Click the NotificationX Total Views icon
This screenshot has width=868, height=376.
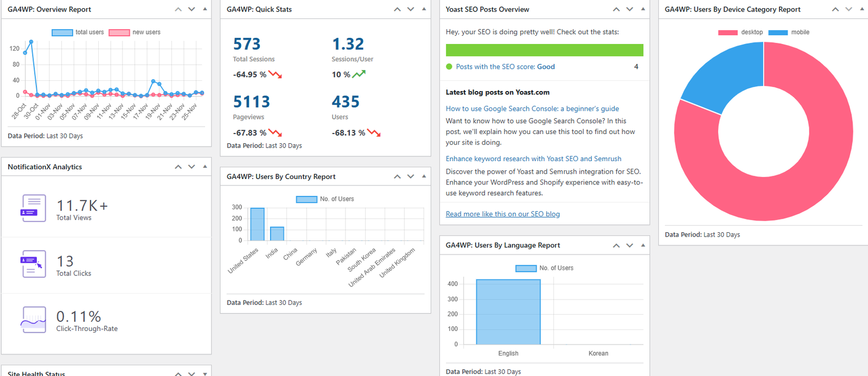pyautogui.click(x=34, y=208)
